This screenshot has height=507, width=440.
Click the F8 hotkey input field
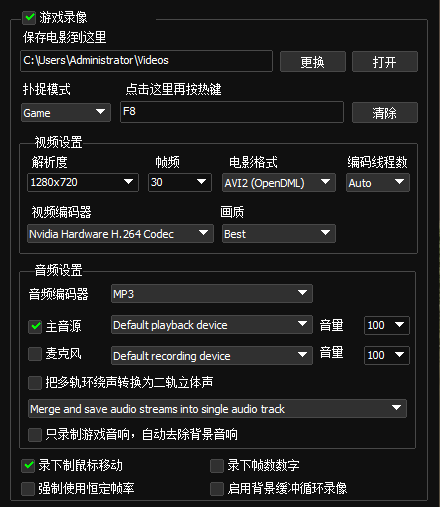pos(232,112)
